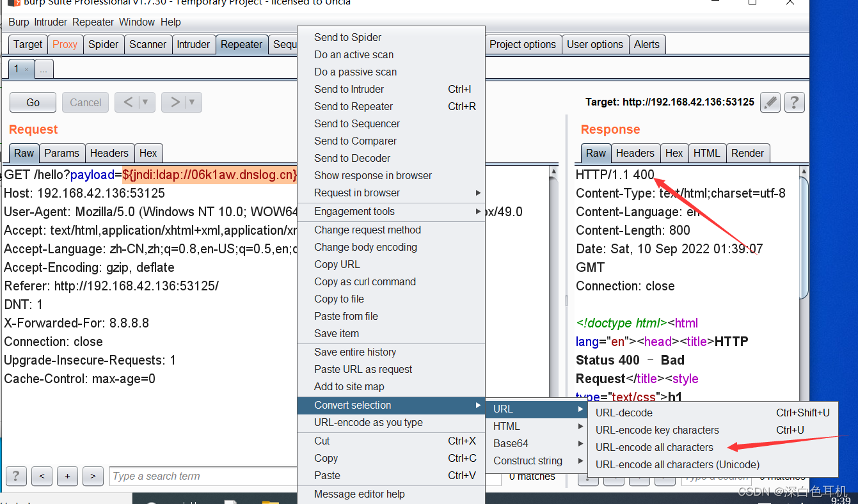Switch to the Scanner tab
This screenshot has height=504, width=858.
click(148, 44)
